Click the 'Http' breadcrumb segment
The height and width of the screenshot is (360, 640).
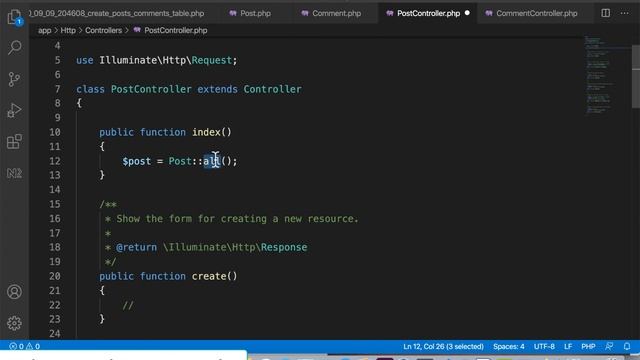click(68, 31)
